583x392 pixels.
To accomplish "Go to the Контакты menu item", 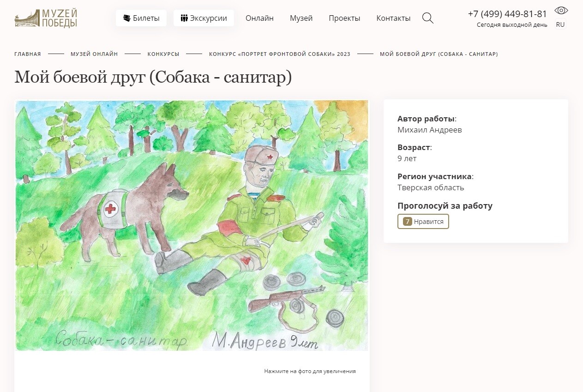I will coord(393,18).
